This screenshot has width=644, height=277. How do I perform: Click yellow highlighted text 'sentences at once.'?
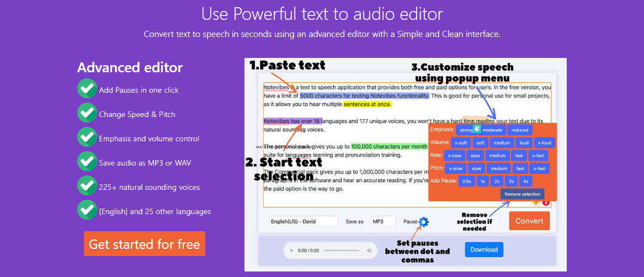[x=368, y=104]
